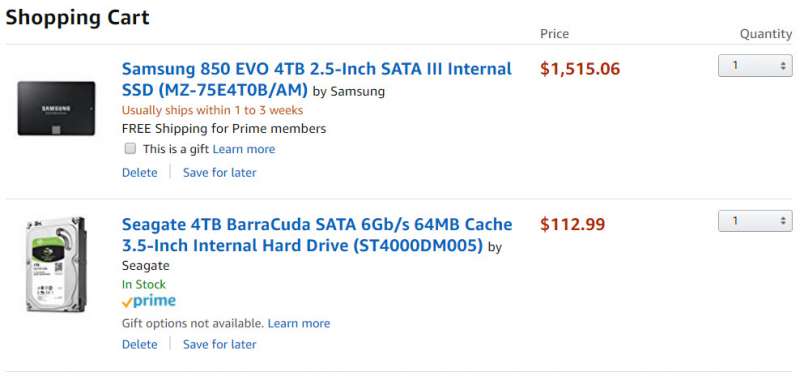This screenshot has width=800, height=376.
Task: Click Learn more beside gift options unavailable
Action: click(x=299, y=323)
